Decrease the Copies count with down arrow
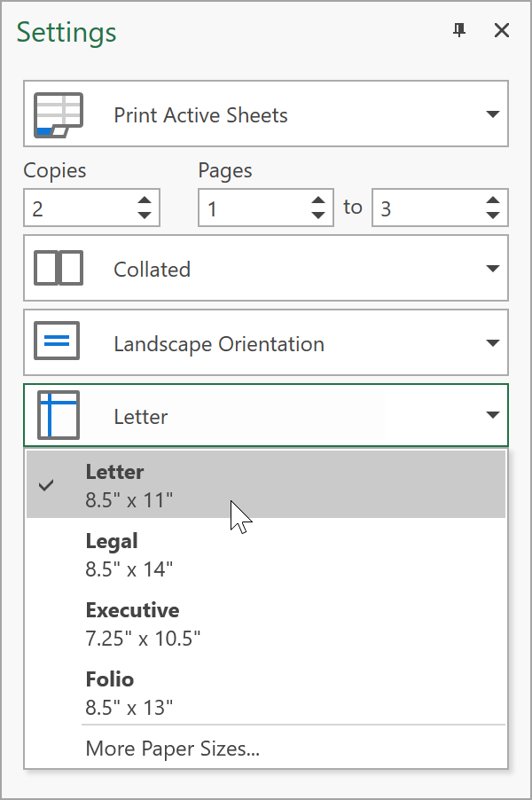 (x=145, y=216)
